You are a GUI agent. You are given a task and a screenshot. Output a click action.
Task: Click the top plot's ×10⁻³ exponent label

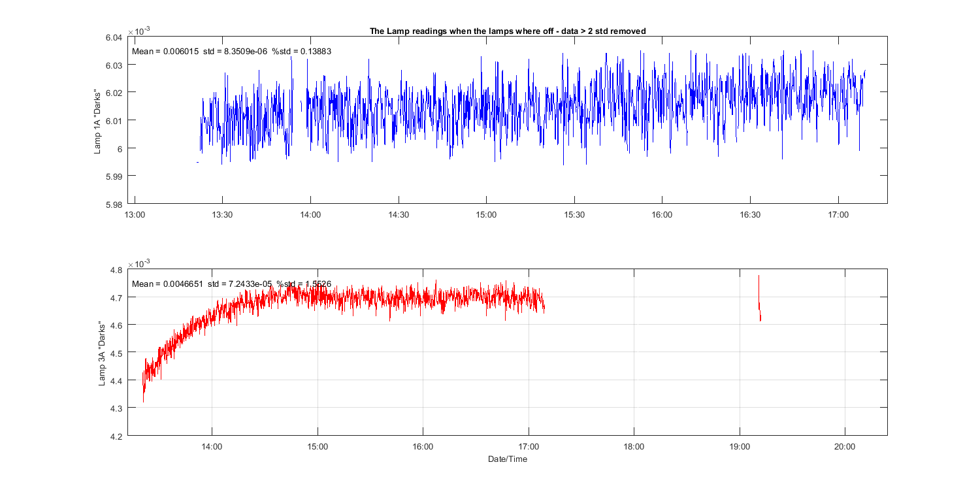[x=139, y=31]
